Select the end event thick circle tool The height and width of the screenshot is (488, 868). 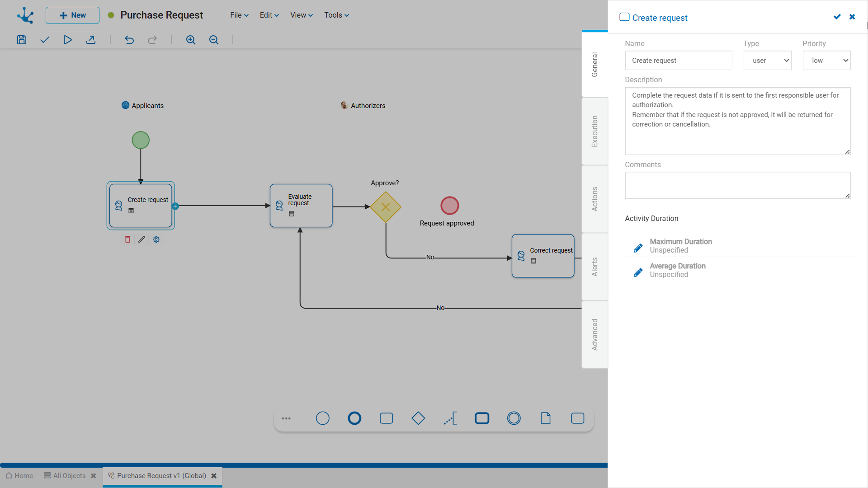click(x=354, y=418)
